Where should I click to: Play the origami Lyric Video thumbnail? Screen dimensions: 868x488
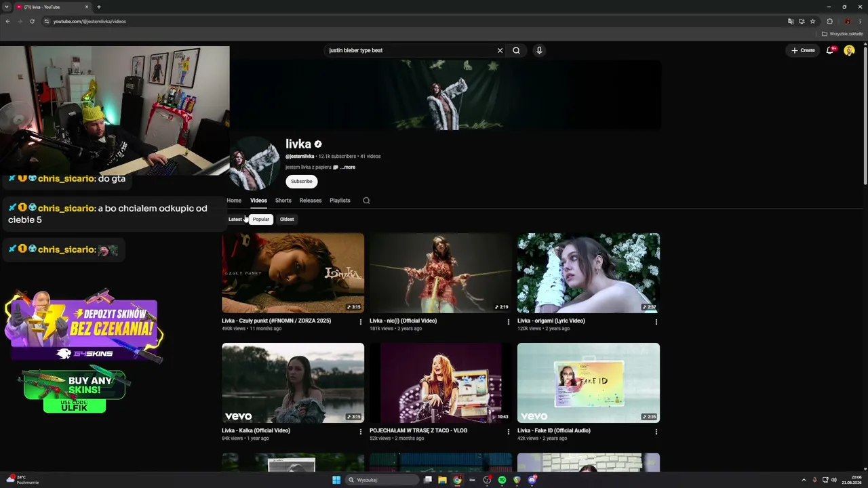(589, 273)
